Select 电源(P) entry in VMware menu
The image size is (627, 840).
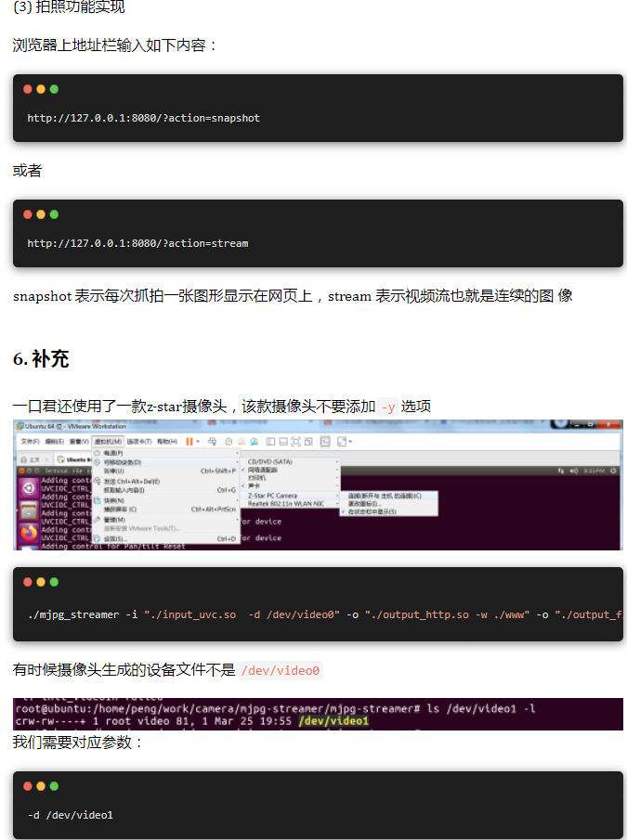click(x=165, y=453)
